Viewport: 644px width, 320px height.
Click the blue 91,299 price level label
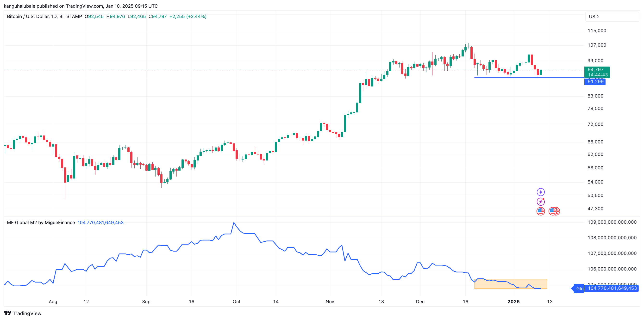(595, 82)
